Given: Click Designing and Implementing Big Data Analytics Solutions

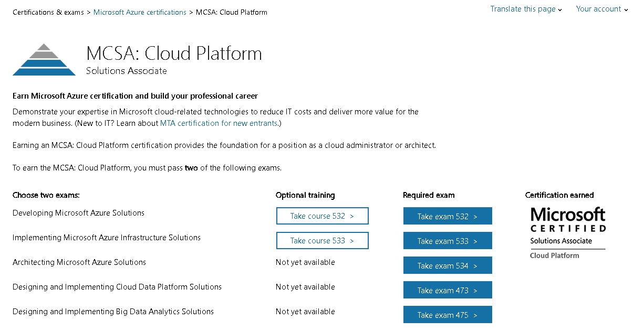Looking at the screenshot, I should click(113, 312).
